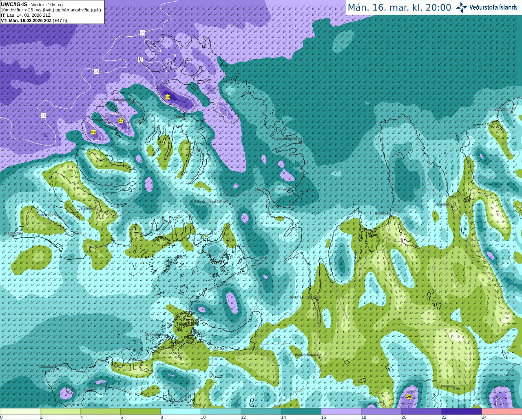Select the forecast time 'Mán. 16. mar. kl. 20:00'
Viewport: 522px width, 420px height.
point(399,7)
